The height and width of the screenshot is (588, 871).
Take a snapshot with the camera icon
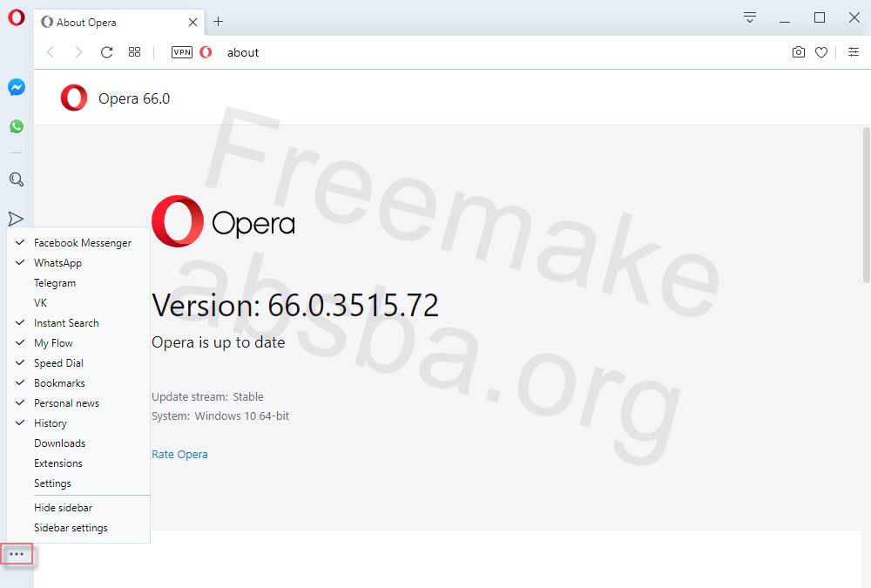point(798,52)
